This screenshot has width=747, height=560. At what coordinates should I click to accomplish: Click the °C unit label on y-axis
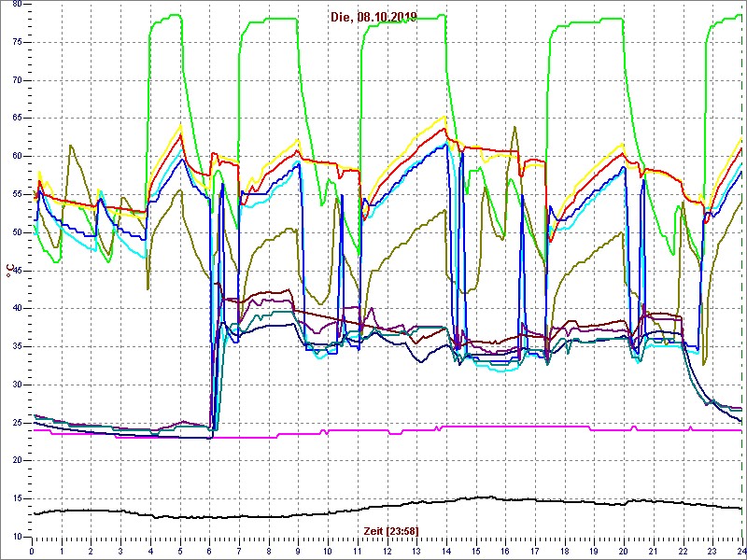pyautogui.click(x=9, y=272)
